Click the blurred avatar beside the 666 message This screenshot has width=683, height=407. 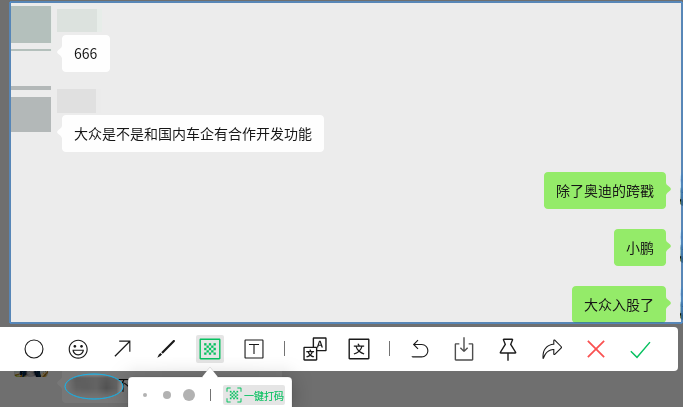tap(31, 25)
